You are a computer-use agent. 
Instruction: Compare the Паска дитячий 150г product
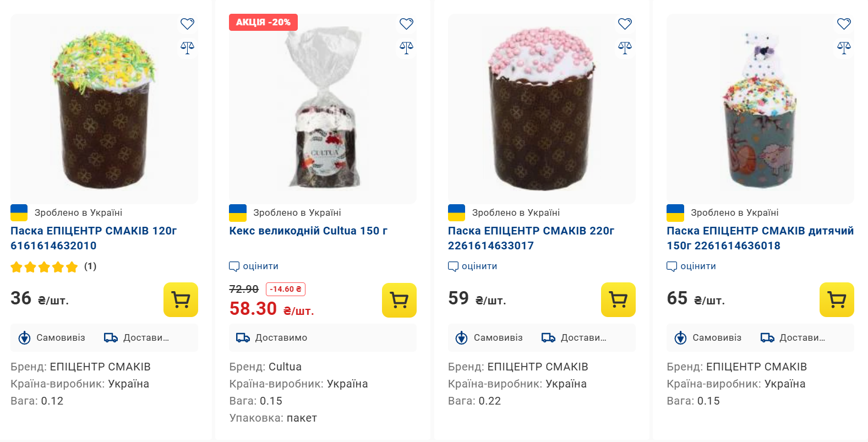tap(844, 48)
